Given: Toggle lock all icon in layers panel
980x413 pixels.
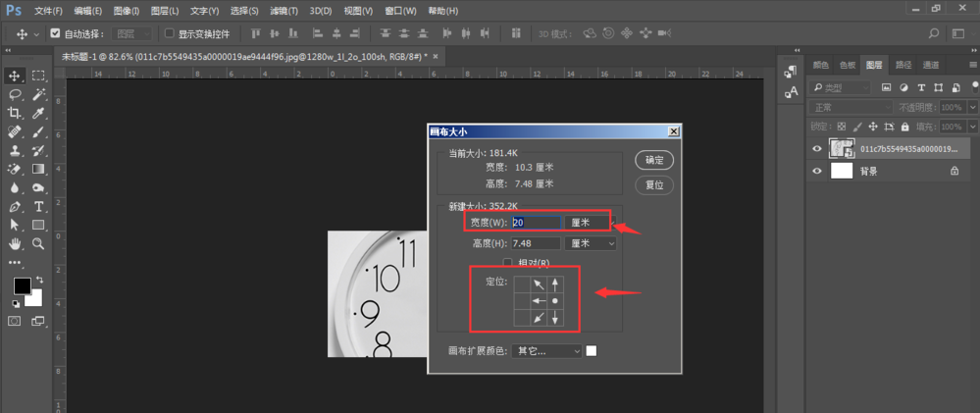Looking at the screenshot, I should (x=905, y=127).
